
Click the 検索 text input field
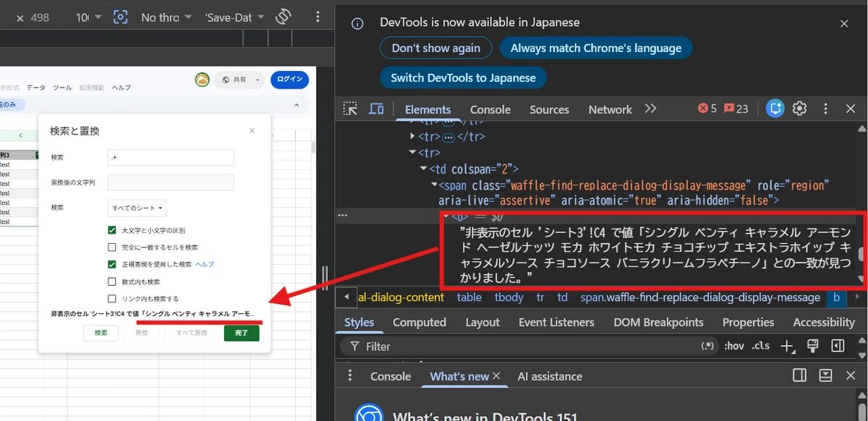coord(171,158)
